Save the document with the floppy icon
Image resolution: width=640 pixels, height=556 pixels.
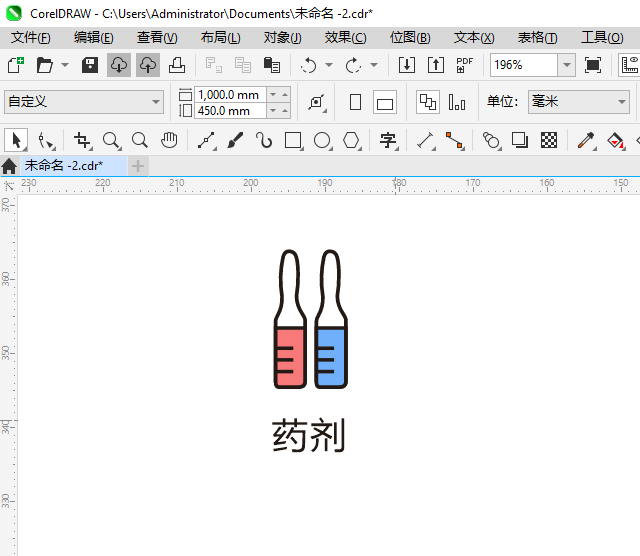pos(90,65)
